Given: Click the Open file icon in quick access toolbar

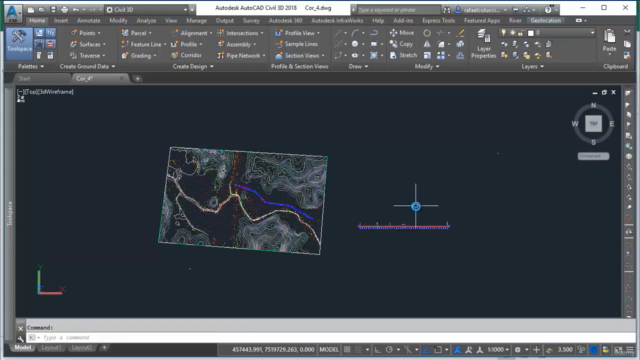Looking at the screenshot, I should point(42,9).
